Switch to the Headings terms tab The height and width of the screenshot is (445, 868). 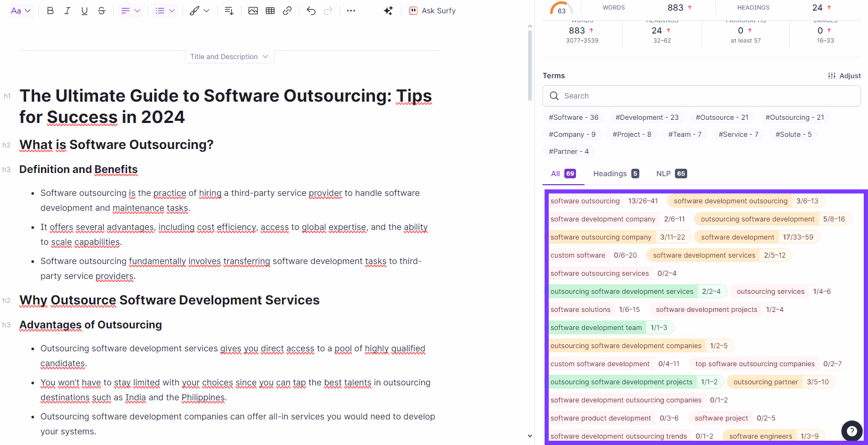[x=616, y=174]
